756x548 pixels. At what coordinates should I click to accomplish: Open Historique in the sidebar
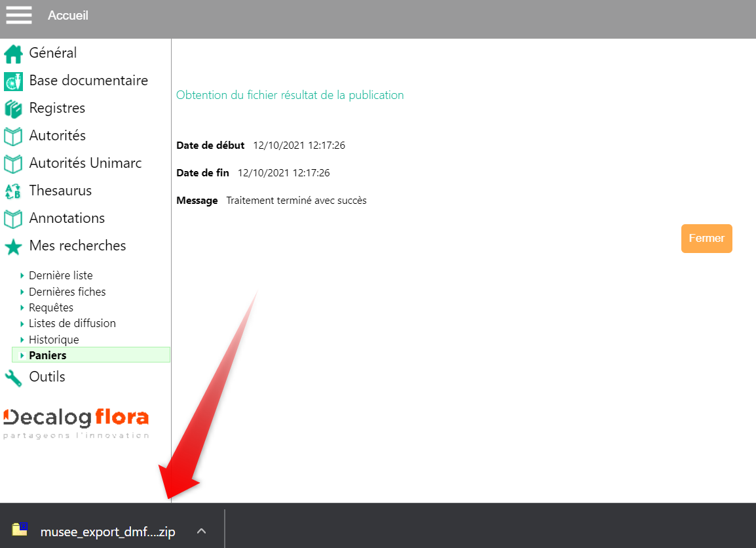54,340
